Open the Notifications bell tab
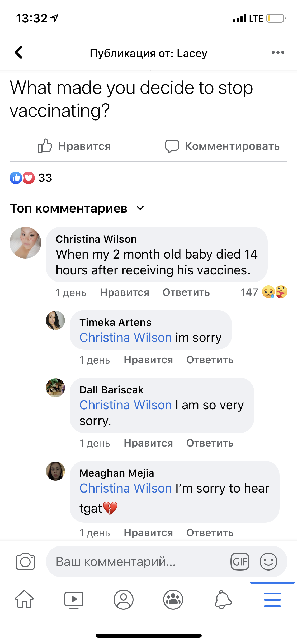297x644 pixels. pyautogui.click(x=223, y=599)
